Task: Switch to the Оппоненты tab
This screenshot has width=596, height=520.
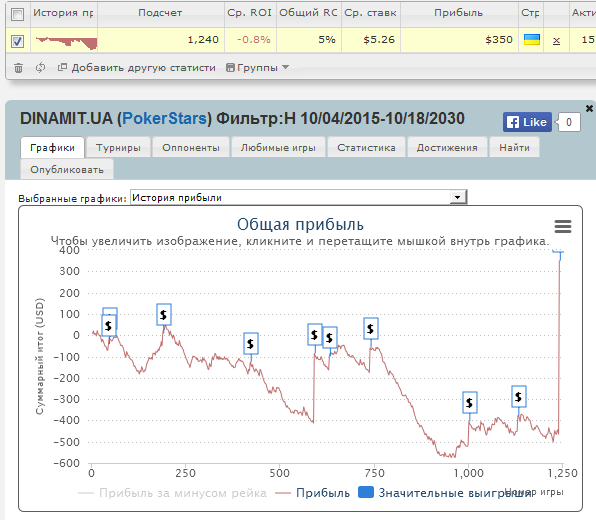Action: point(191,147)
